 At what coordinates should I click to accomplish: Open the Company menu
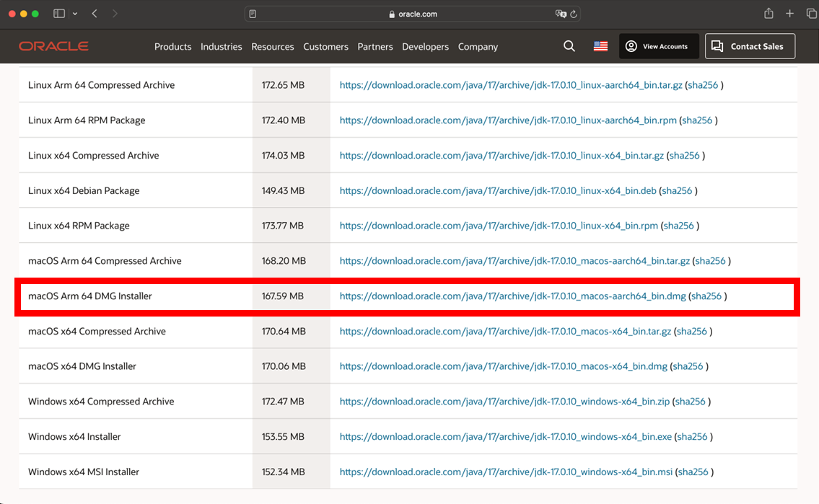[x=478, y=46]
